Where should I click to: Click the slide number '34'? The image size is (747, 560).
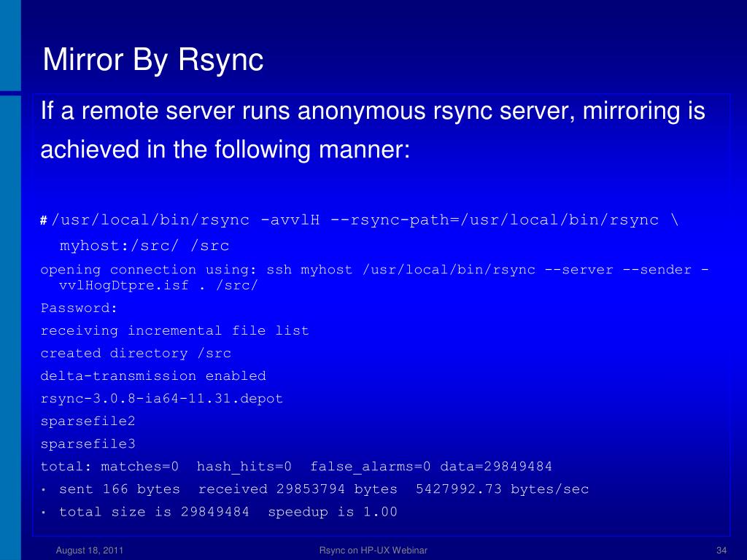click(721, 551)
